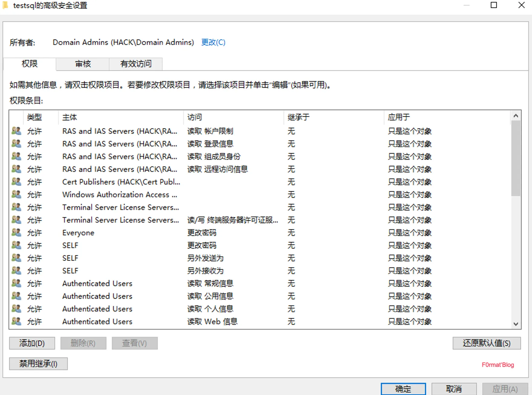Click group icon for Windows Authorization Access row
Image resolution: width=532 pixels, height=395 pixels.
tap(16, 194)
